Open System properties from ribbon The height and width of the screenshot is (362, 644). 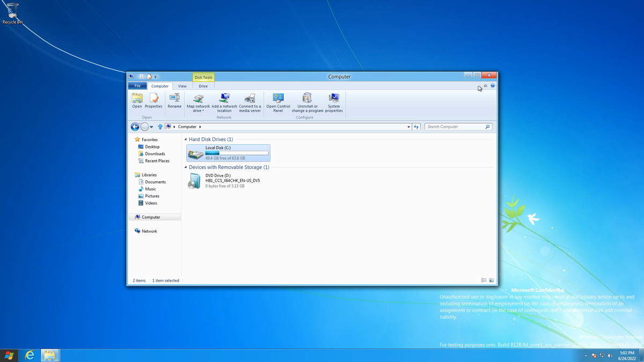point(334,102)
